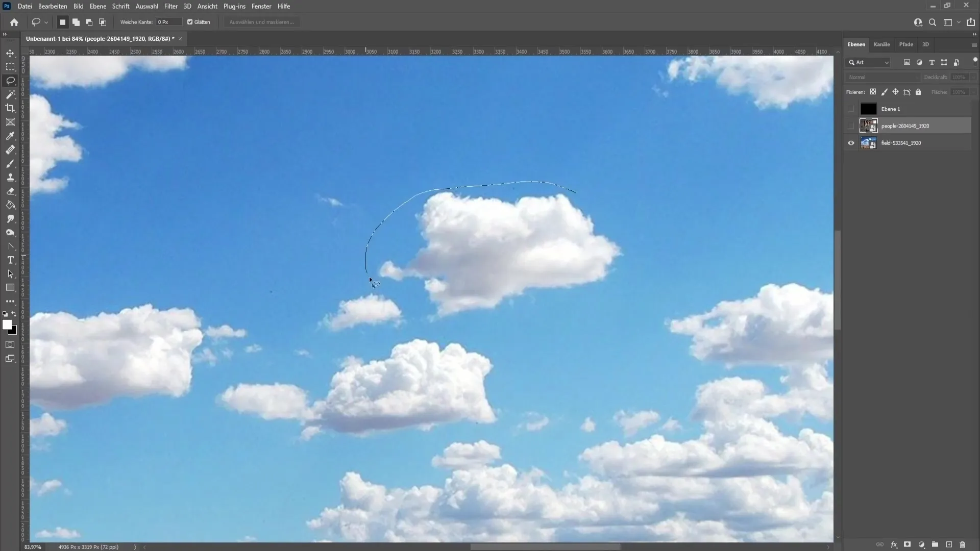
Task: Open the Ebene menu
Action: pos(96,6)
